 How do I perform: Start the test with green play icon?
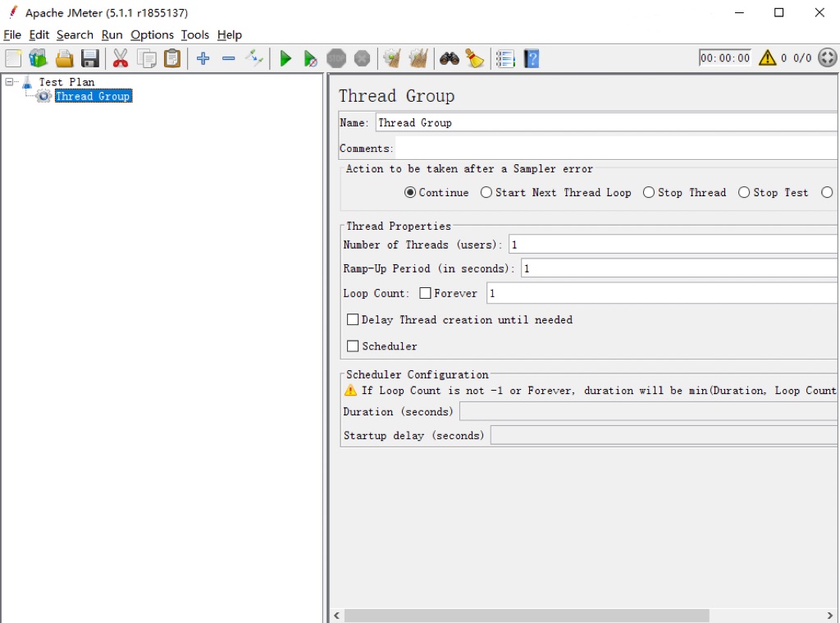click(x=285, y=58)
